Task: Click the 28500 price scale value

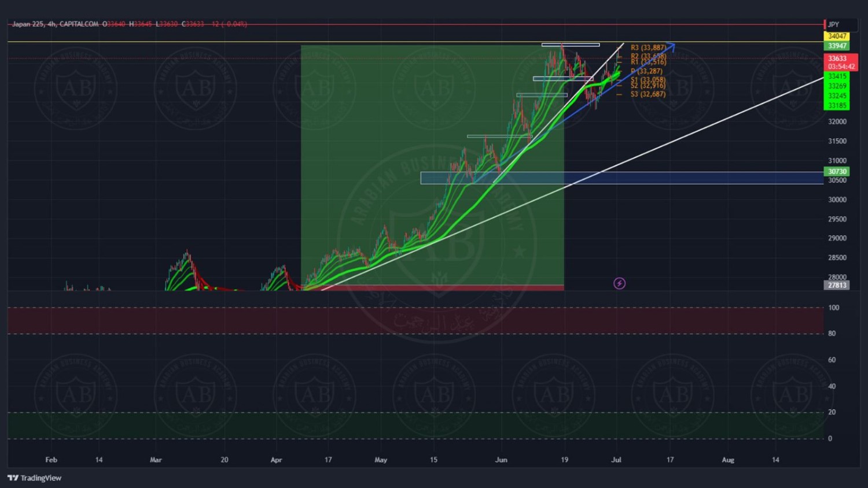Action: [x=837, y=258]
